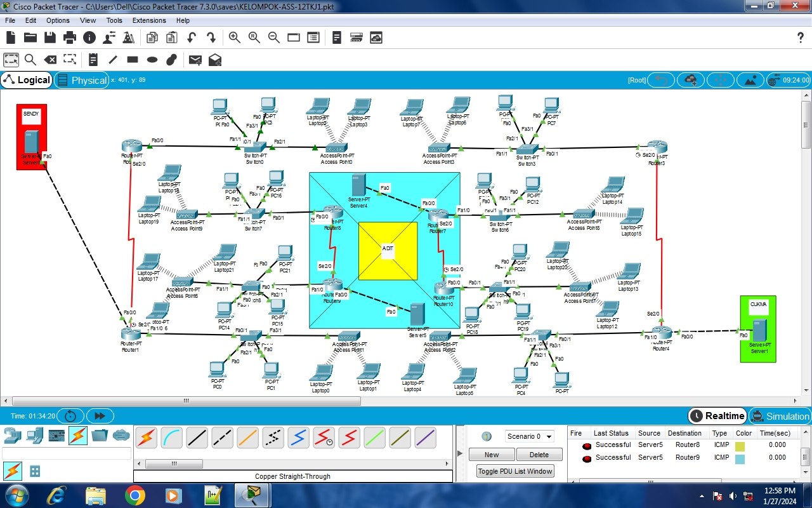Save the network with the floppy icon

49,37
